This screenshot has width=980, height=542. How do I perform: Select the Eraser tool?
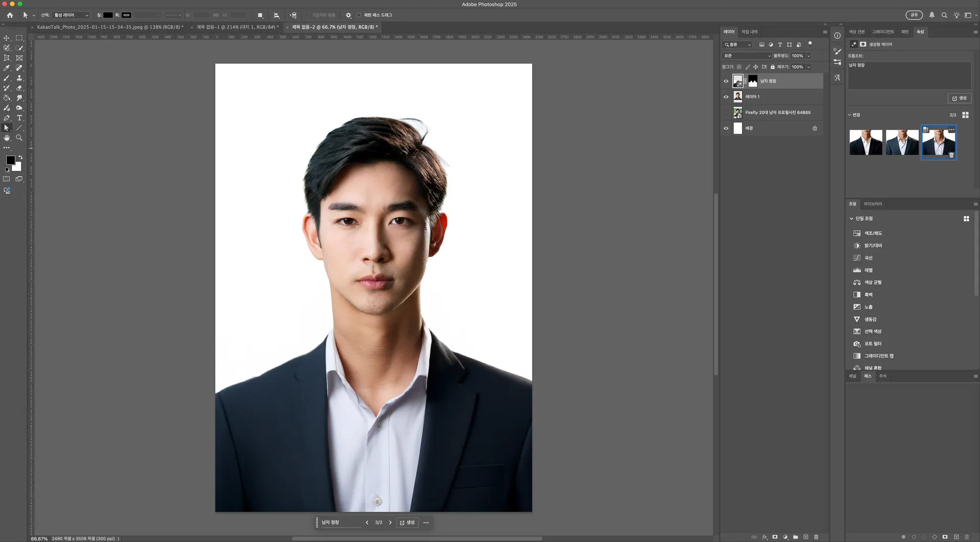point(19,88)
